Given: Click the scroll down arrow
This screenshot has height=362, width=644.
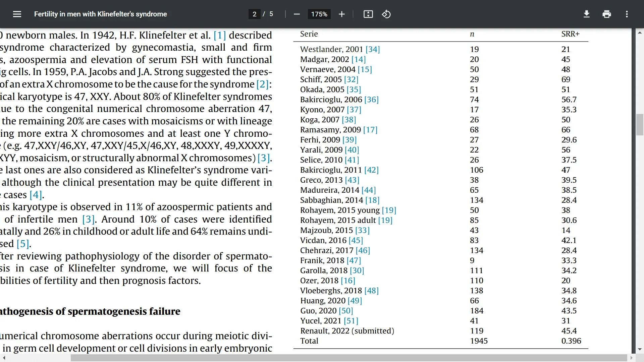Looking at the screenshot, I should coord(640,349).
